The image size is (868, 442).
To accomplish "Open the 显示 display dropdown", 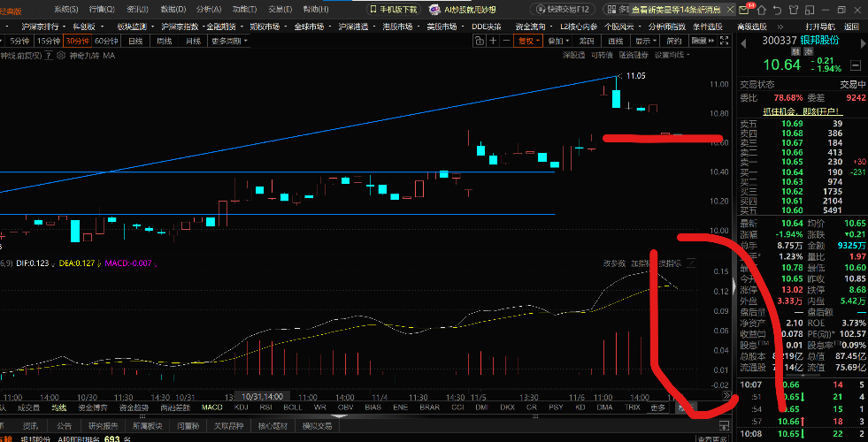I will pos(645,41).
